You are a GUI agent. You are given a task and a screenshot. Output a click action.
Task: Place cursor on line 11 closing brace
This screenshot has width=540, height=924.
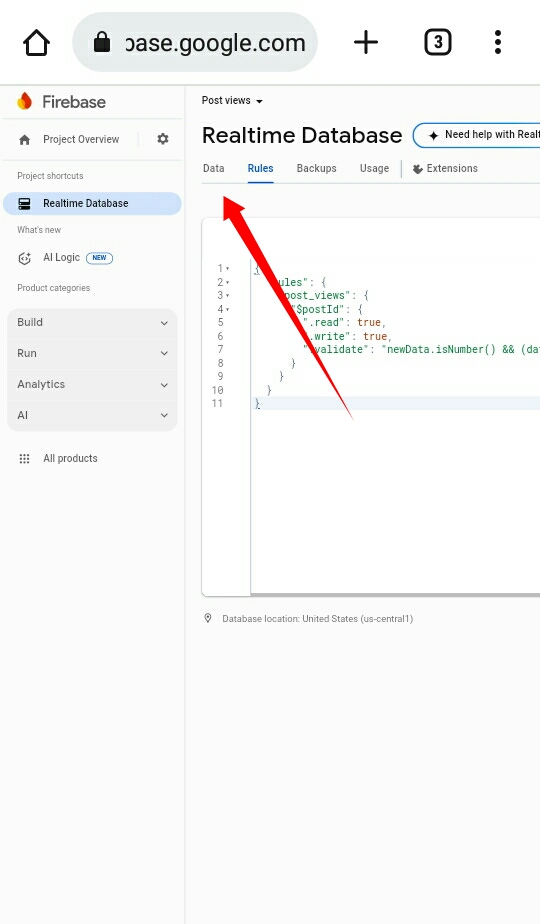[257, 404]
